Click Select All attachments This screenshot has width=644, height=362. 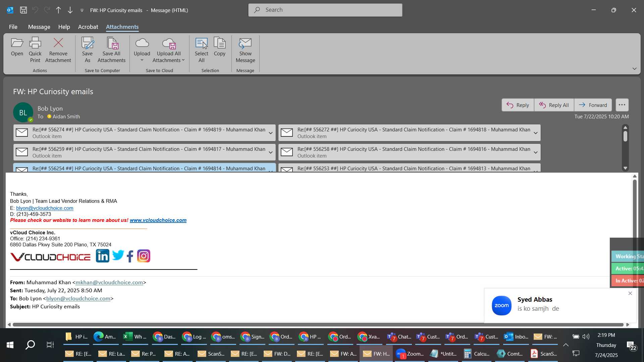[x=201, y=50]
